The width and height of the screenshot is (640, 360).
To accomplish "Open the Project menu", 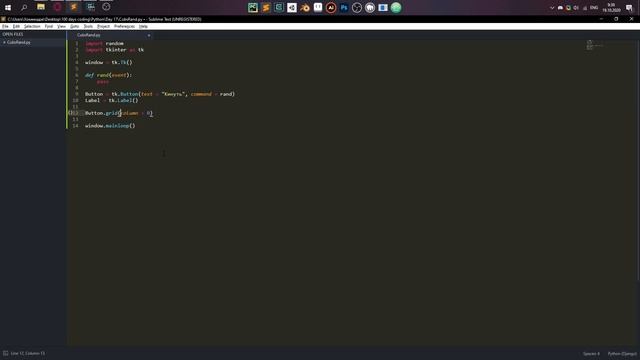I will (103, 26).
